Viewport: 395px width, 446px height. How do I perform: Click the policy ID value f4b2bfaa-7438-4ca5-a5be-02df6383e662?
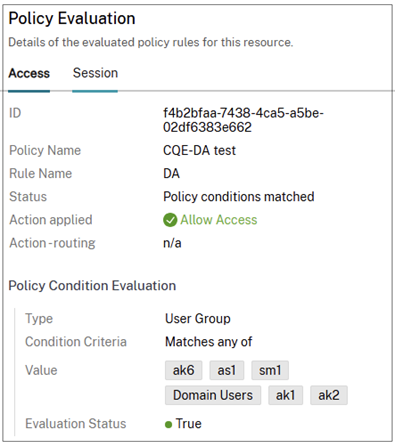[x=243, y=120]
